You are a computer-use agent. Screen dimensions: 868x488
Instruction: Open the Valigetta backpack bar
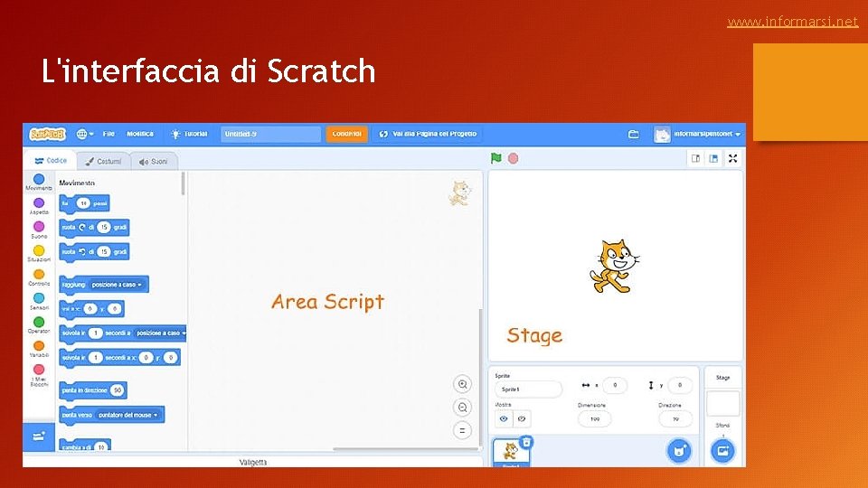(253, 462)
